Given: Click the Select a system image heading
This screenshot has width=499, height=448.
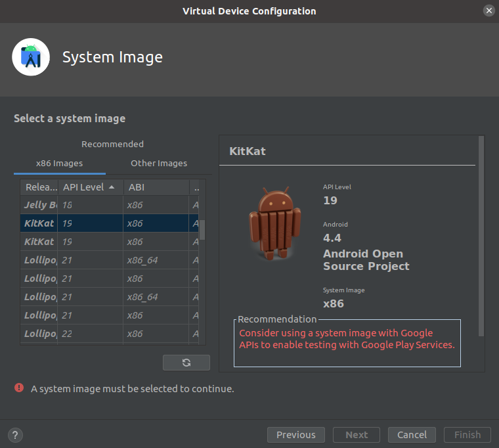Looking at the screenshot, I should 70,118.
